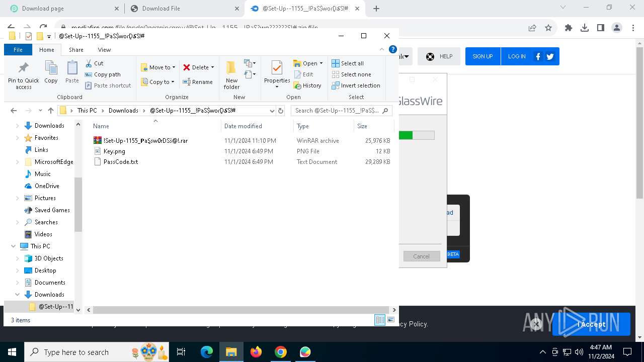Switch to the View ribbon tab

click(x=104, y=50)
